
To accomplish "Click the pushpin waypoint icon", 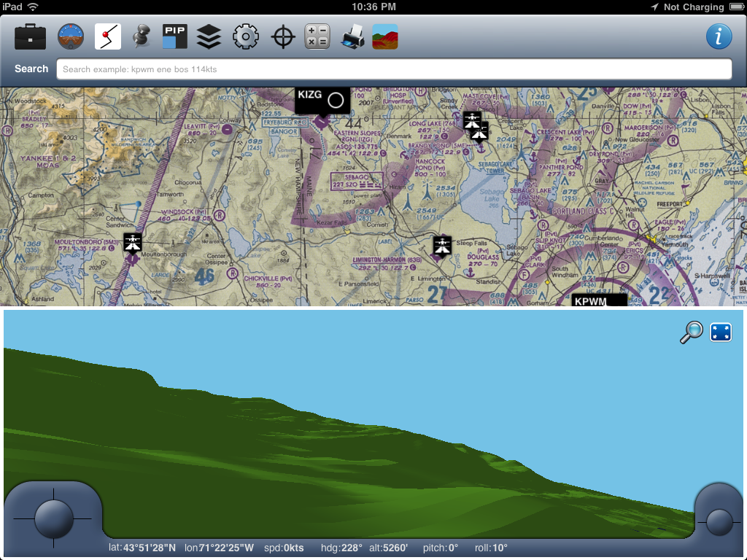I will [x=142, y=36].
